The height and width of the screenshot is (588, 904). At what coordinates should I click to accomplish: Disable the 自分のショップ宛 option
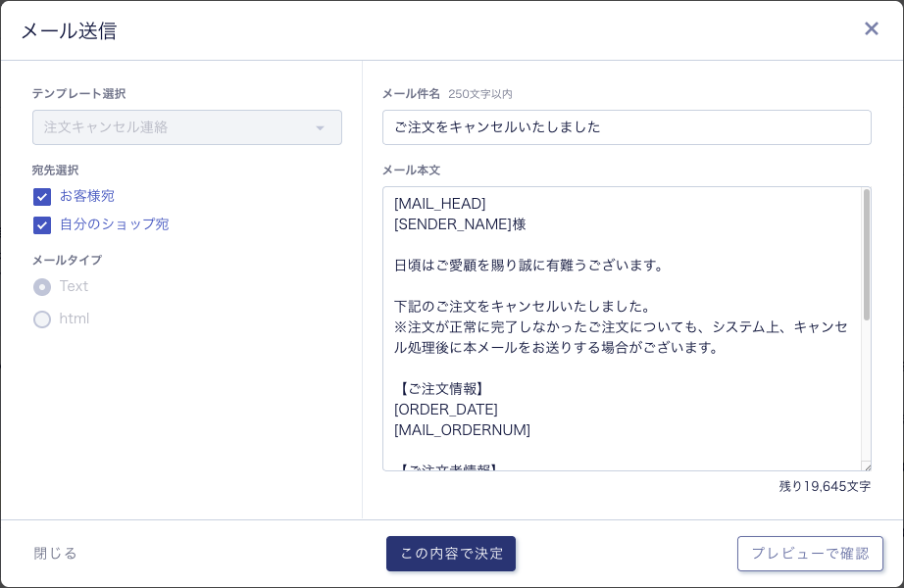[42, 225]
